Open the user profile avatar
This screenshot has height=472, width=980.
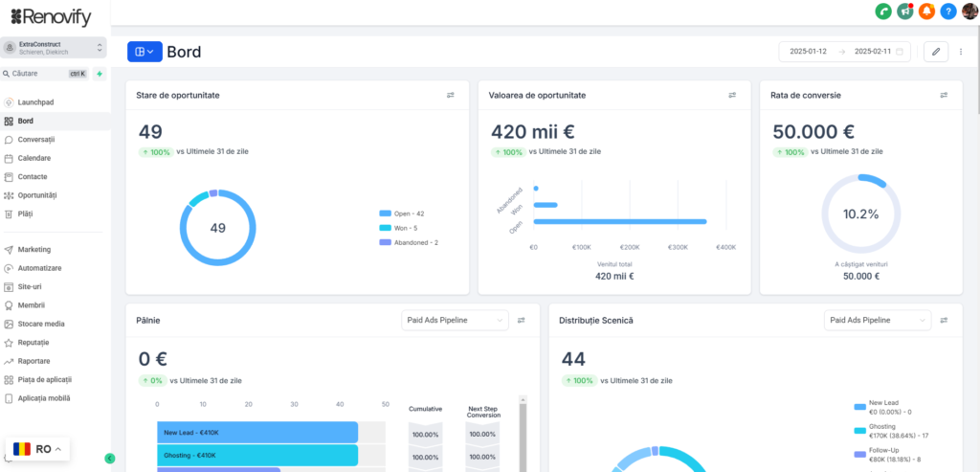coord(970,11)
